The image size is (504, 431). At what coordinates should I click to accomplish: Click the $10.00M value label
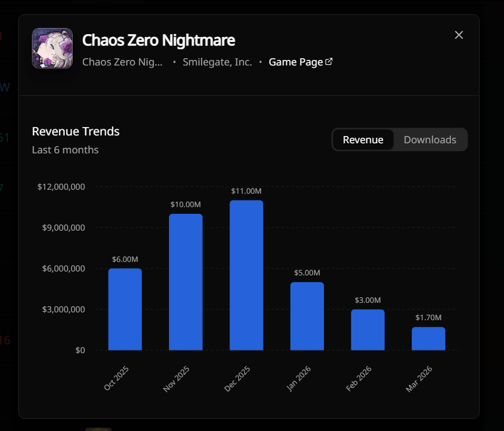186,204
